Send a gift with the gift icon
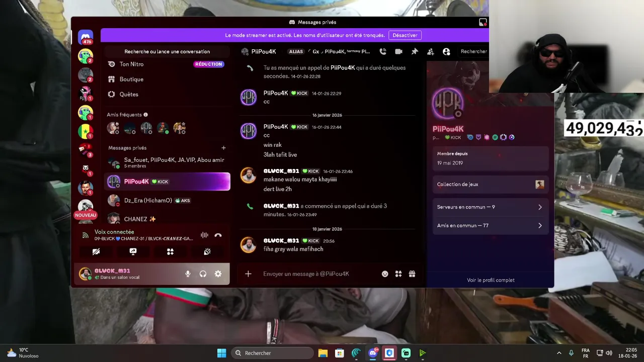The width and height of the screenshot is (644, 362). click(x=412, y=274)
